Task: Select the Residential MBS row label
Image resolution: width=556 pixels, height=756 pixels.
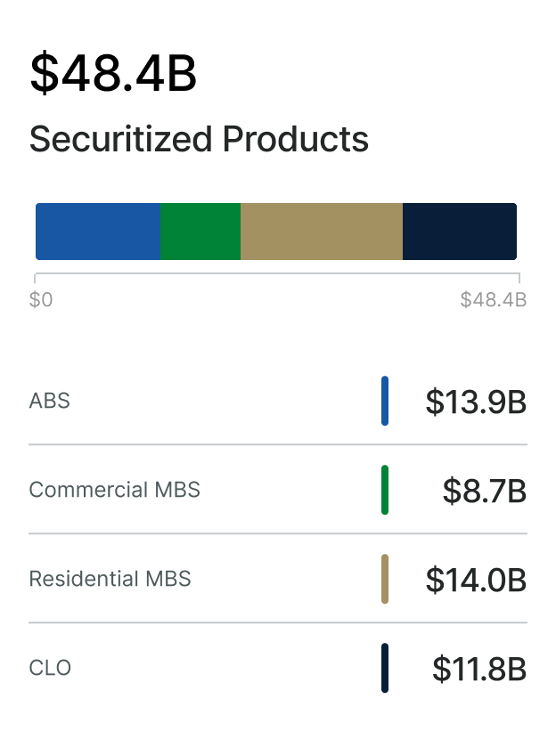Action: [x=110, y=579]
